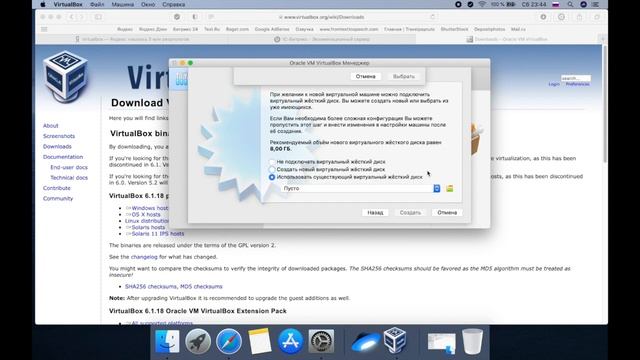Screen dimensions: 640x360
Task: Open the Окно menu
Action: coord(148,4)
